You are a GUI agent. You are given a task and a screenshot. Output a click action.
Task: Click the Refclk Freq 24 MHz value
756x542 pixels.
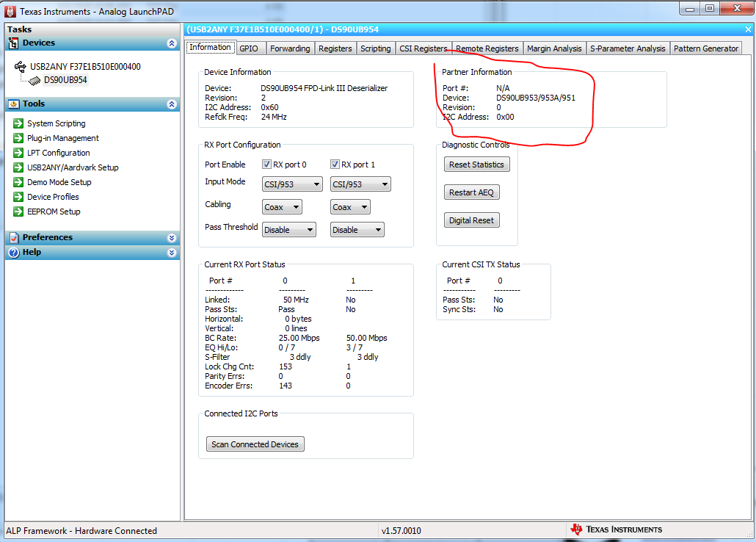click(x=274, y=117)
